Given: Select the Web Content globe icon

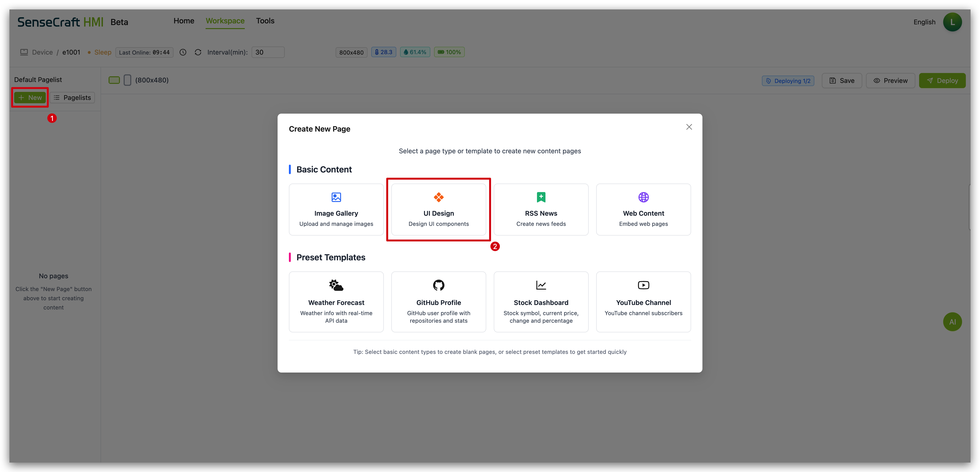Looking at the screenshot, I should point(643,197).
